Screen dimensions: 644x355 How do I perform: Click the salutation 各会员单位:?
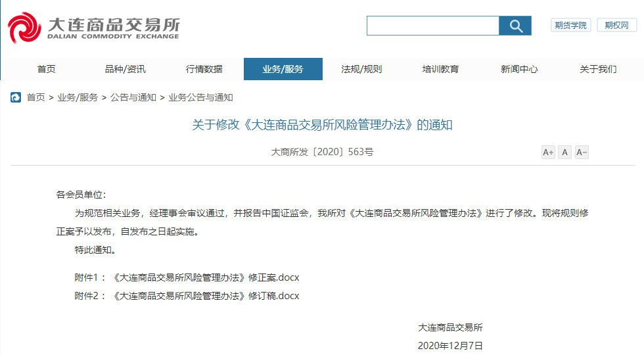[x=81, y=195]
